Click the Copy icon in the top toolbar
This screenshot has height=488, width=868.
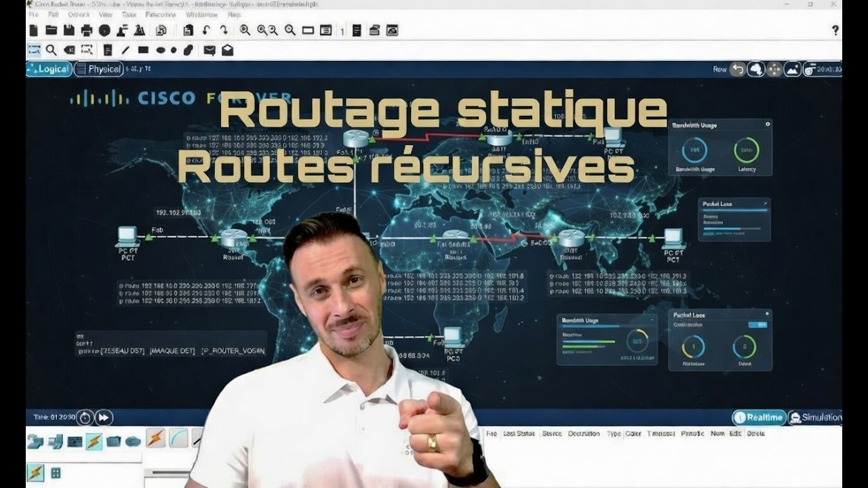(x=161, y=30)
